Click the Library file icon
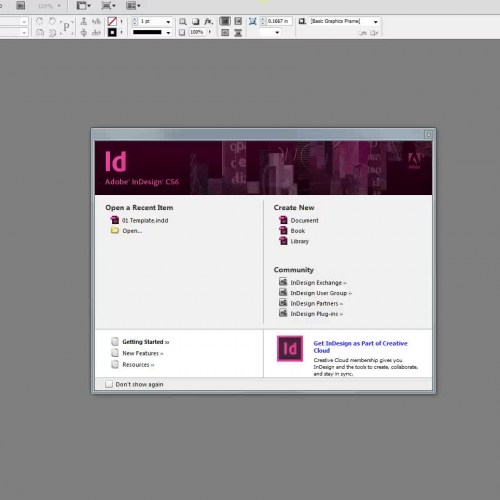 [x=283, y=241]
